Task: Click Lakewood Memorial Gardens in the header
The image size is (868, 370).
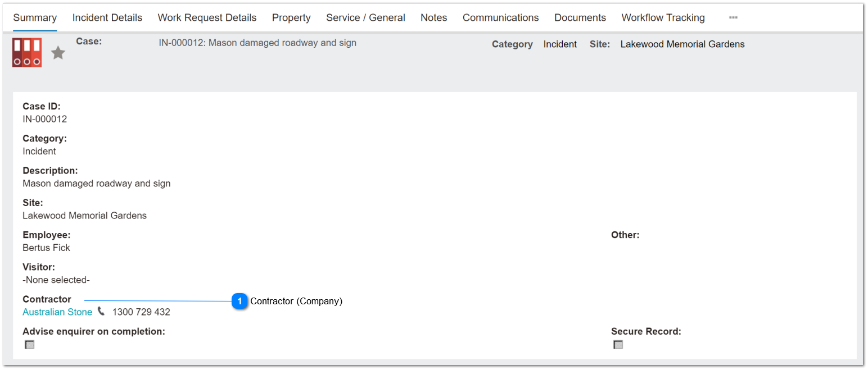Action: coord(682,44)
